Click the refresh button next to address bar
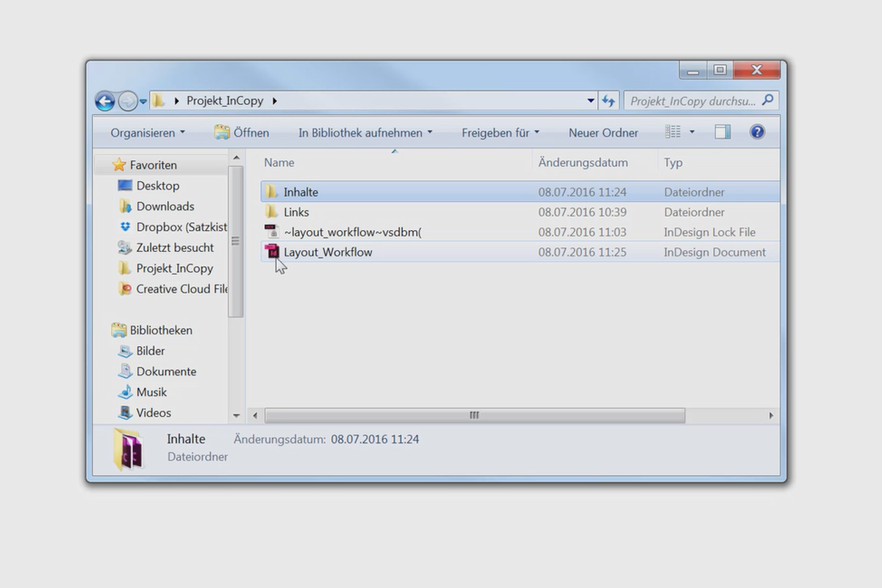 [x=609, y=101]
